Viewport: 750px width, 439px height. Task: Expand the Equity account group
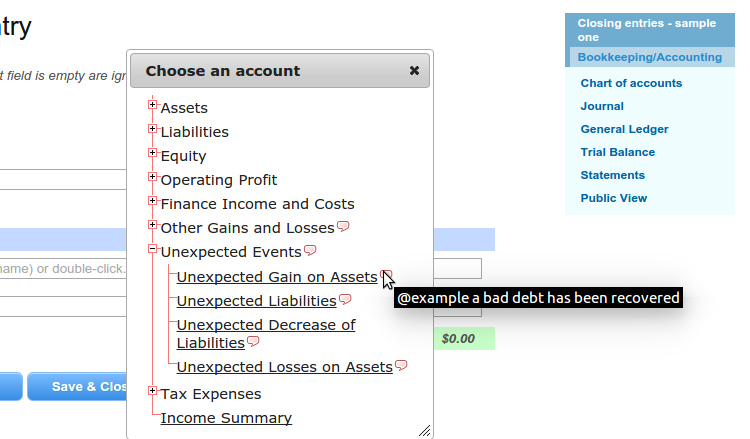[152, 153]
